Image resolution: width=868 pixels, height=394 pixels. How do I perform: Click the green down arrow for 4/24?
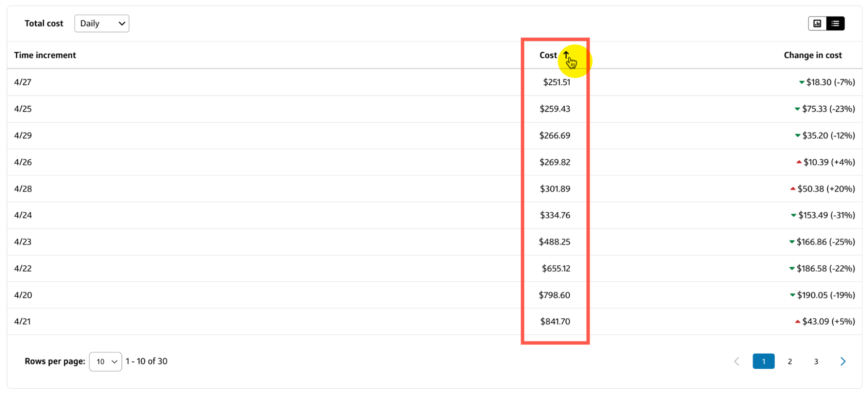click(x=793, y=215)
